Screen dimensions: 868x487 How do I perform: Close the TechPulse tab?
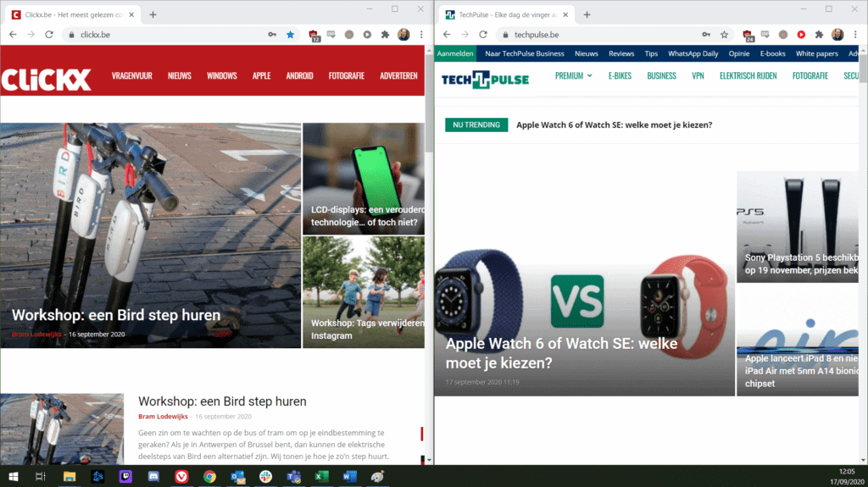565,15
